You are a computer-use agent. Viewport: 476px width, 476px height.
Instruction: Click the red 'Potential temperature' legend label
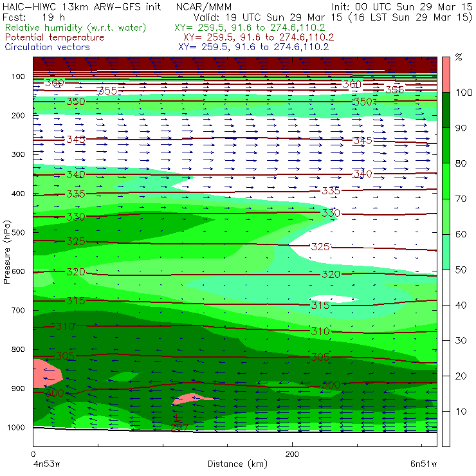[54, 37]
